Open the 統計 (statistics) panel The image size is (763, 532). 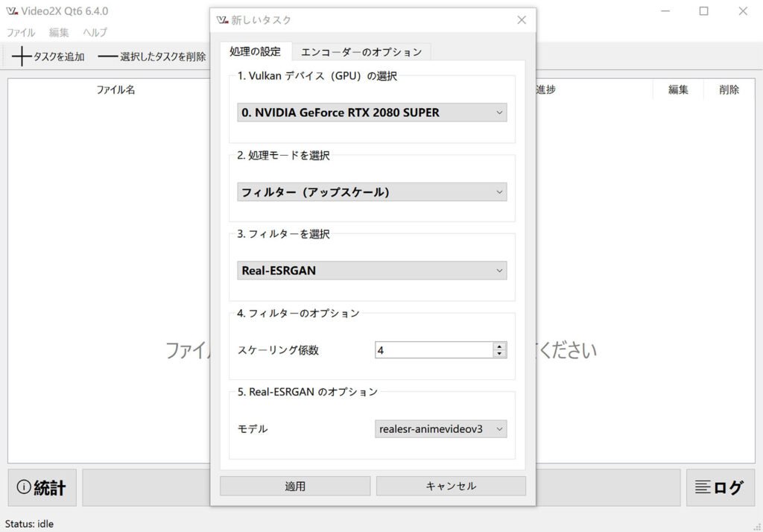(41, 487)
